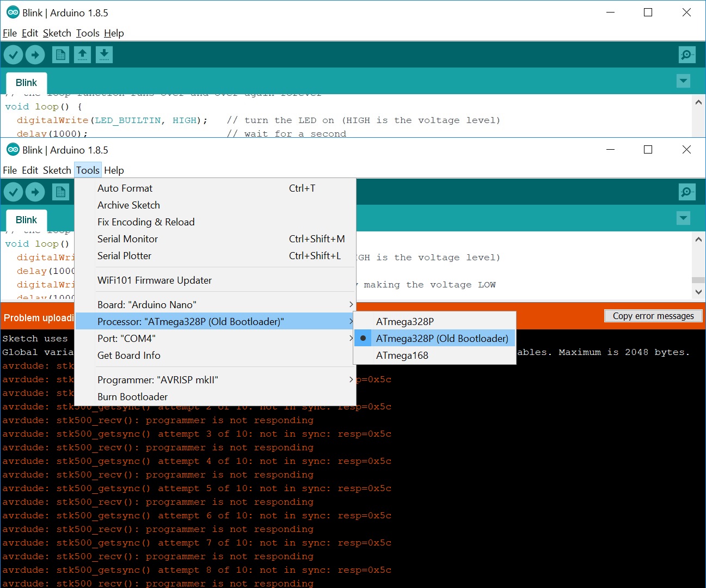
Task: Click the Upload arrow icon
Action: click(x=35, y=192)
